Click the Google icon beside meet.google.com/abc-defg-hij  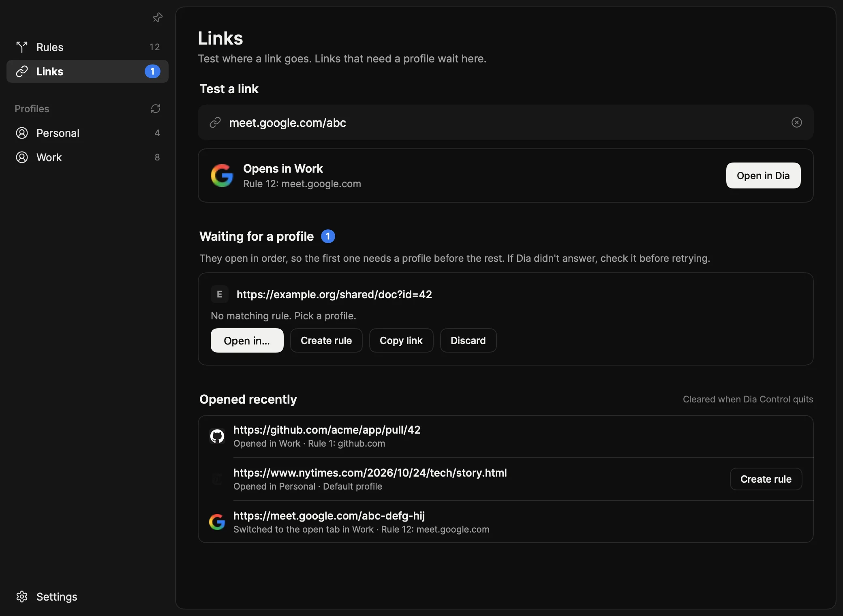click(x=217, y=522)
